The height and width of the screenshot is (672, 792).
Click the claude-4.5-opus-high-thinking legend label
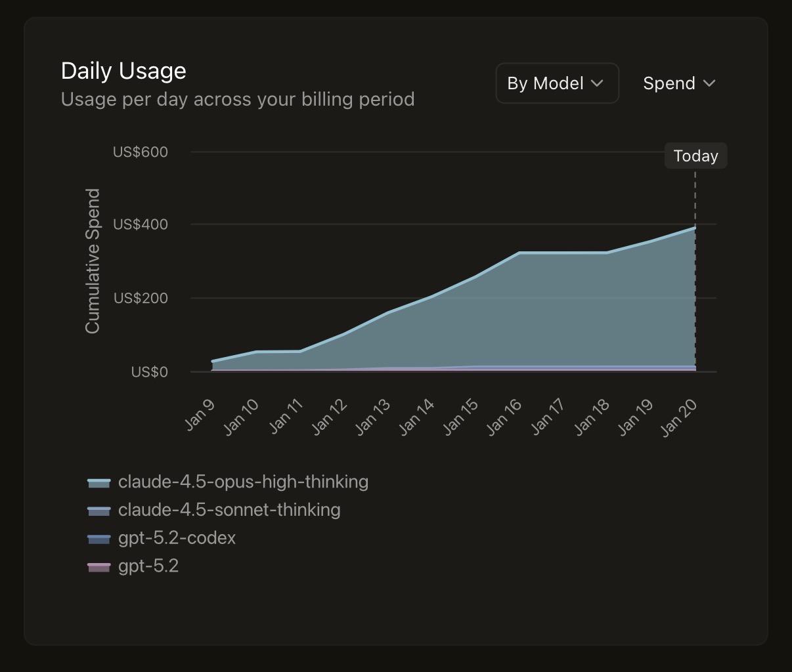[x=243, y=482]
